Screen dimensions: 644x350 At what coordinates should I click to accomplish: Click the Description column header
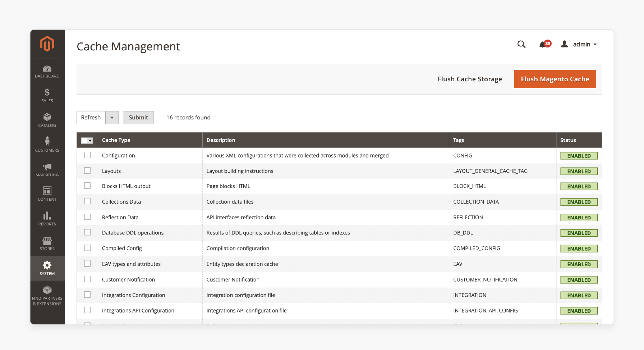[326, 140]
